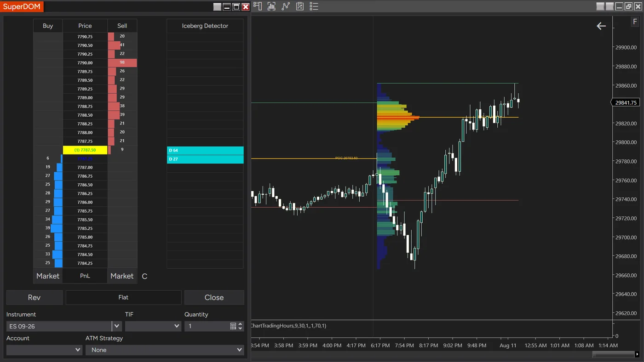Click the yellow (1) 7787.50 price cell
The height and width of the screenshot is (362, 644).
[x=85, y=150]
